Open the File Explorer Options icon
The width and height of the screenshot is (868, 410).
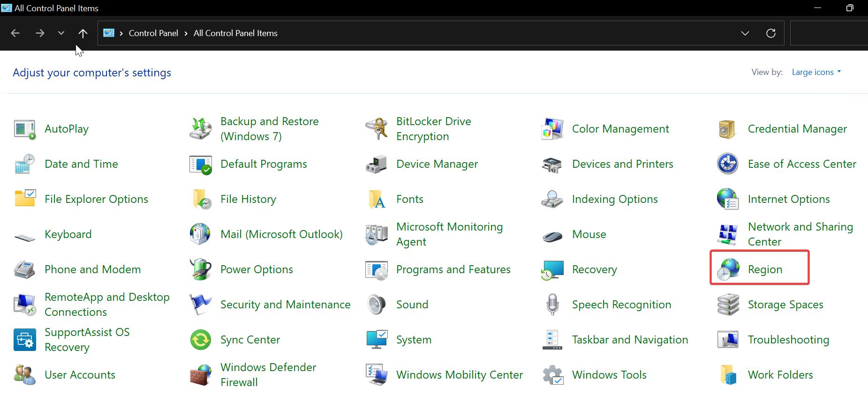pyautogui.click(x=25, y=199)
